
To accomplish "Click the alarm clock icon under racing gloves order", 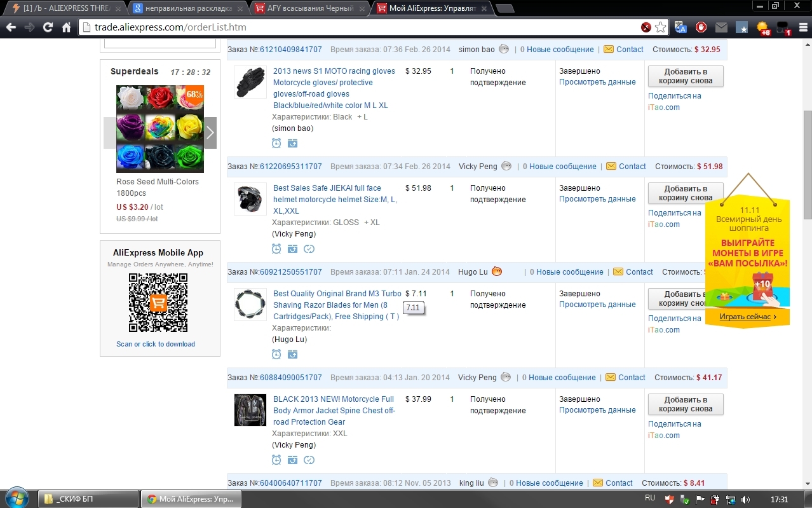I will click(x=276, y=143).
